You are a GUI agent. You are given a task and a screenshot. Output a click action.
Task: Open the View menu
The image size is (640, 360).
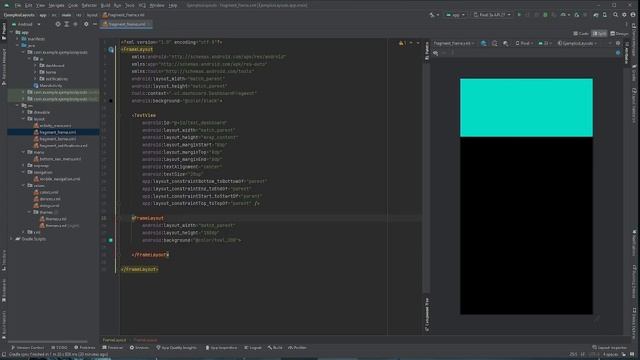point(40,5)
